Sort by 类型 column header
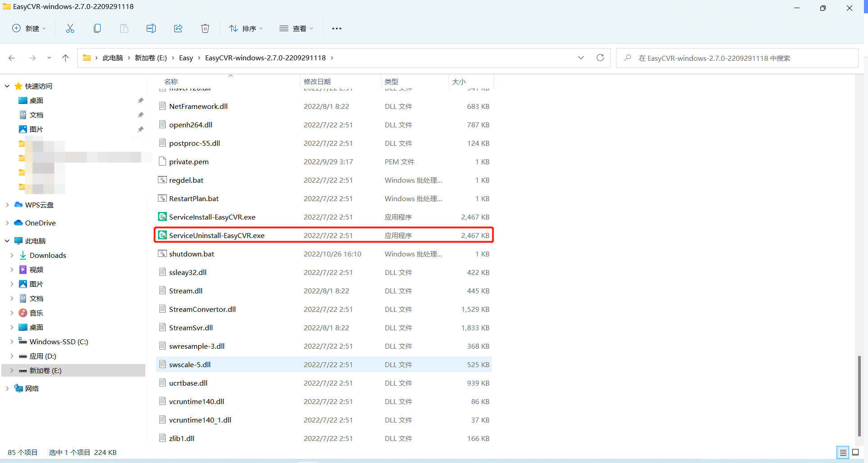868x463 pixels. tap(391, 81)
